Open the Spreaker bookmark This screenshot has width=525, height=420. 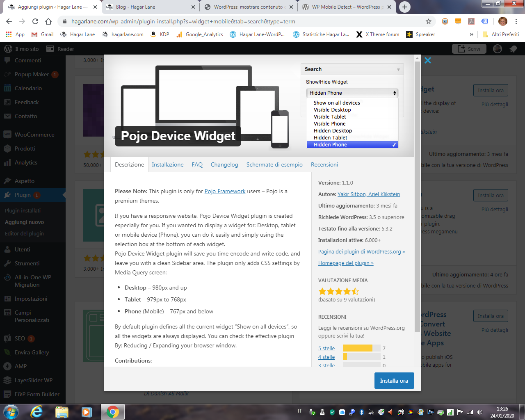tap(420, 34)
